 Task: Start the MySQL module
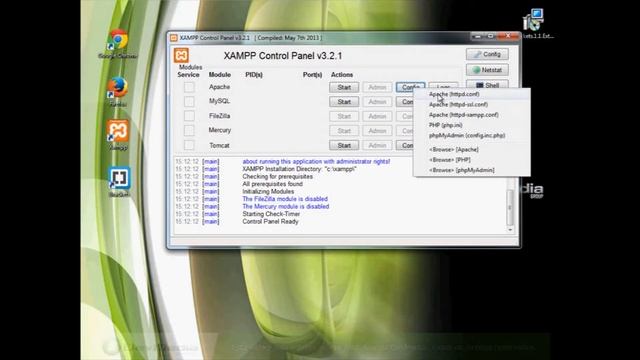(x=344, y=102)
